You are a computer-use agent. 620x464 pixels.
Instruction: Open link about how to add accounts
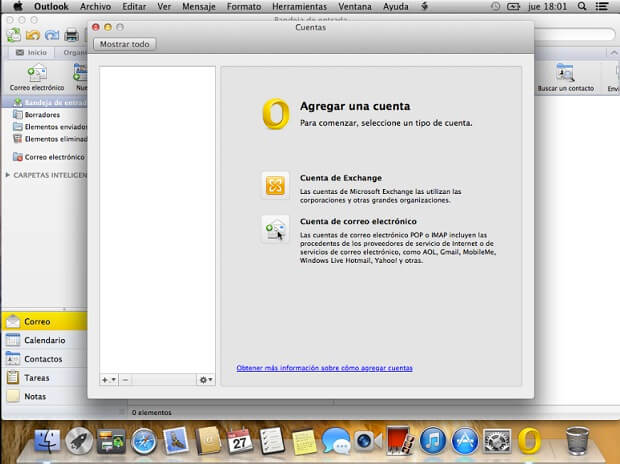(324, 368)
